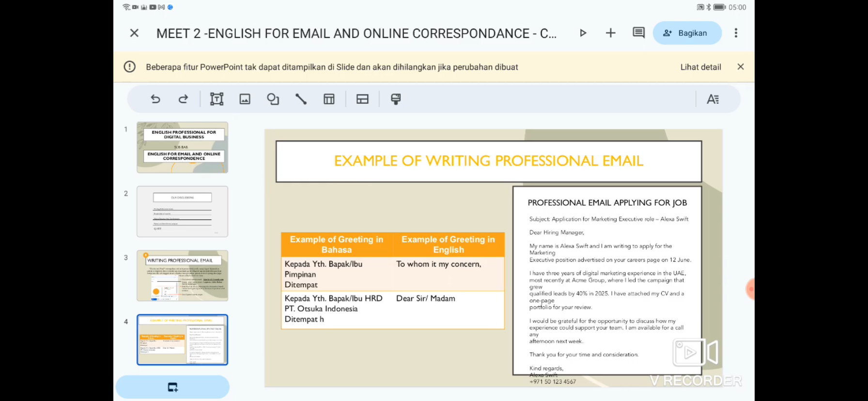The image size is (868, 401).
Task: Tap the battery status icon
Action: [x=720, y=7]
